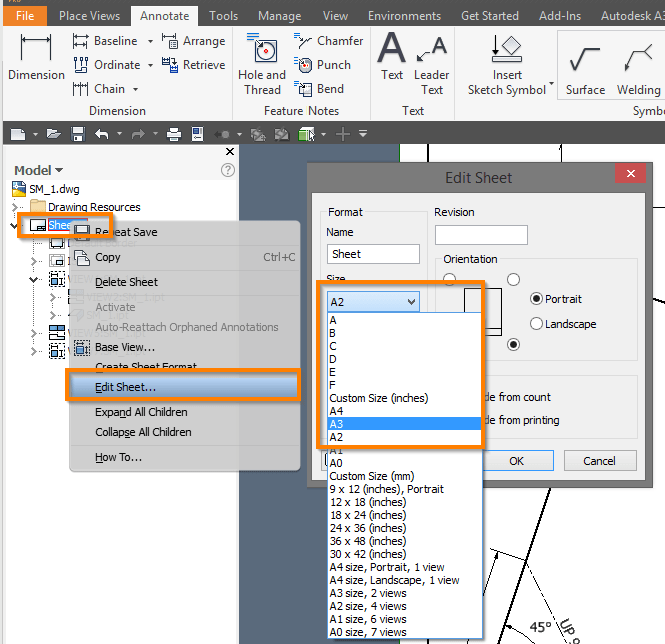Open the File menu
The height and width of the screenshot is (644, 665).
click(25, 16)
